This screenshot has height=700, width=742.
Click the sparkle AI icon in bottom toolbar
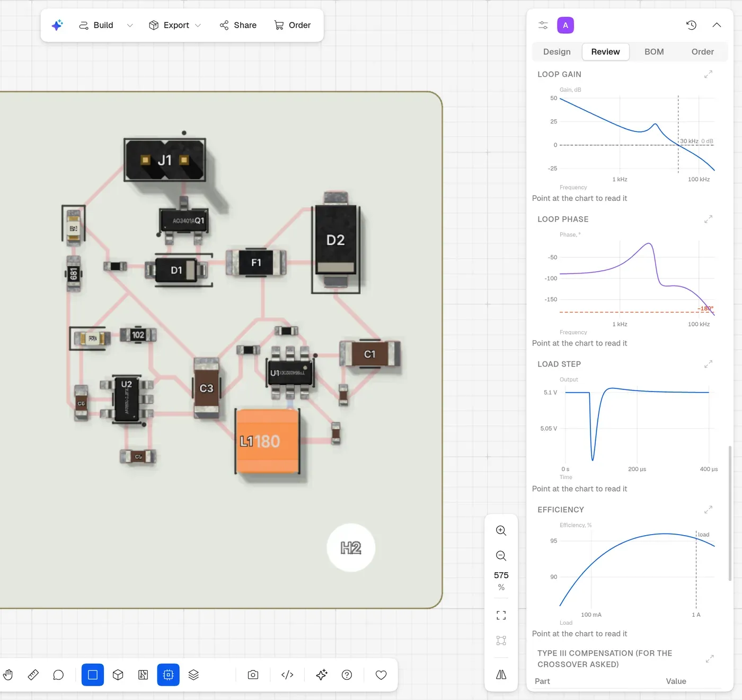tap(322, 675)
